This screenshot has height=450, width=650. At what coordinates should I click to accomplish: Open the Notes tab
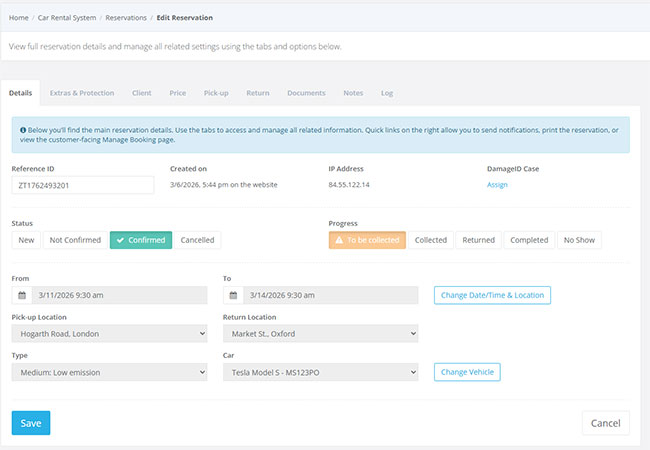(x=353, y=93)
